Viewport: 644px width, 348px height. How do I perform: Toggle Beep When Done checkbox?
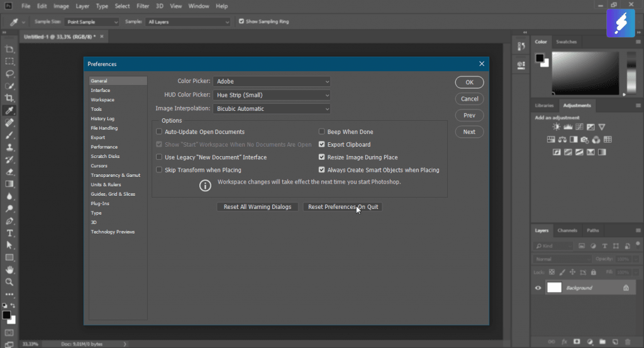tap(322, 132)
